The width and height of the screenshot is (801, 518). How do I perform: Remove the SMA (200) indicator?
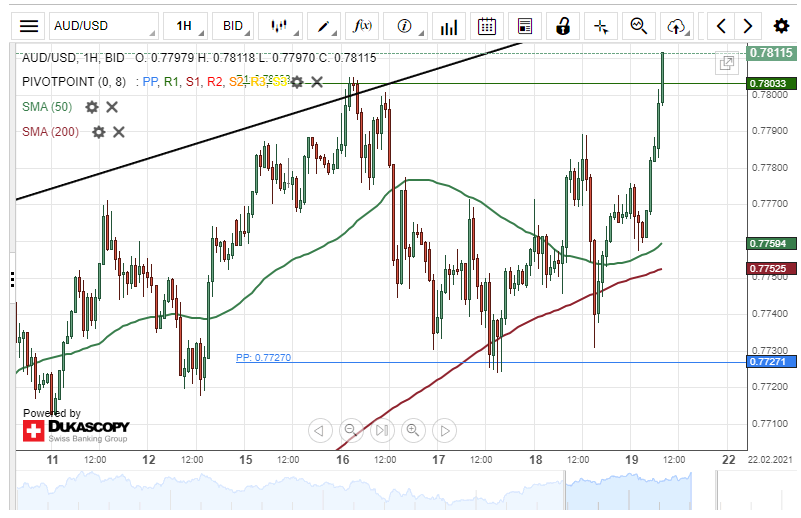tap(119, 132)
